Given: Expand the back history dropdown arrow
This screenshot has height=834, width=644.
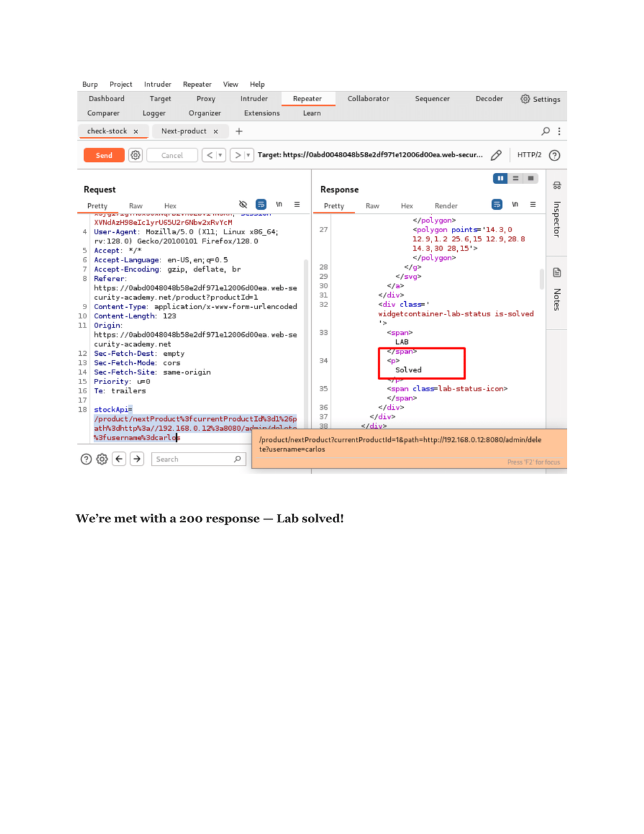Looking at the screenshot, I should coord(220,155).
